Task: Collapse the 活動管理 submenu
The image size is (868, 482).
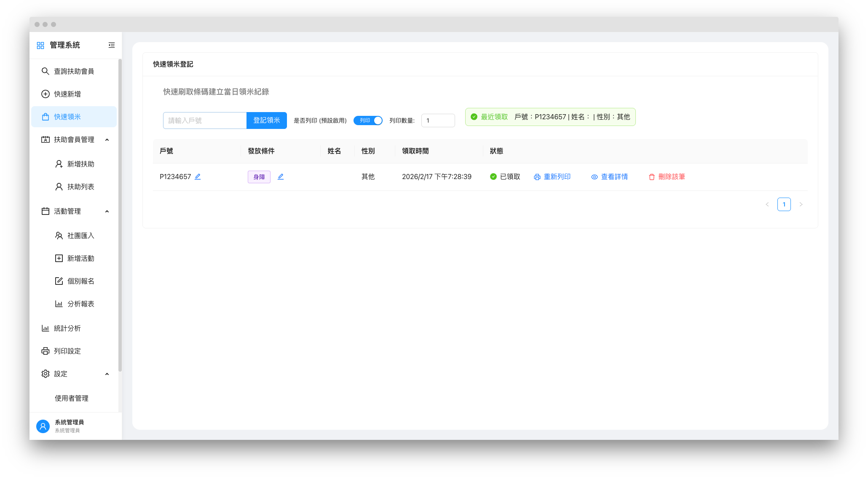Action: click(107, 211)
